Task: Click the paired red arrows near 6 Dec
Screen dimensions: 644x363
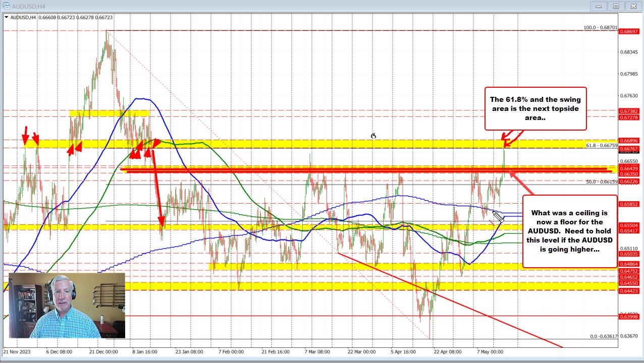Action: point(75,147)
